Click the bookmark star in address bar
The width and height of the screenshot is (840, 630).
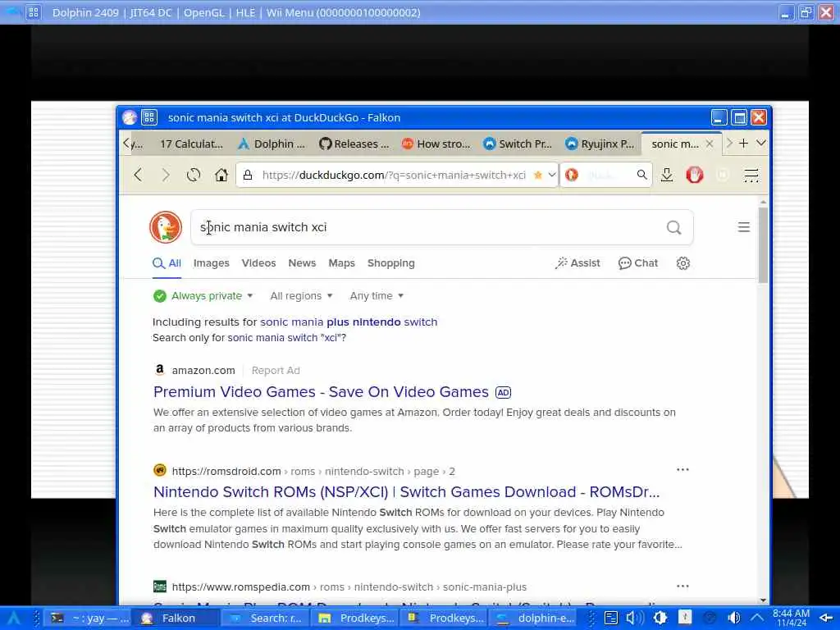pos(538,176)
